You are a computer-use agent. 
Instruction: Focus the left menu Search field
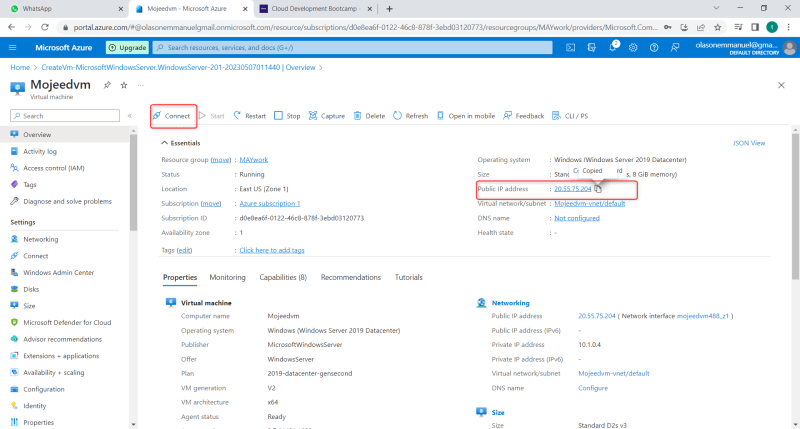tap(65, 116)
